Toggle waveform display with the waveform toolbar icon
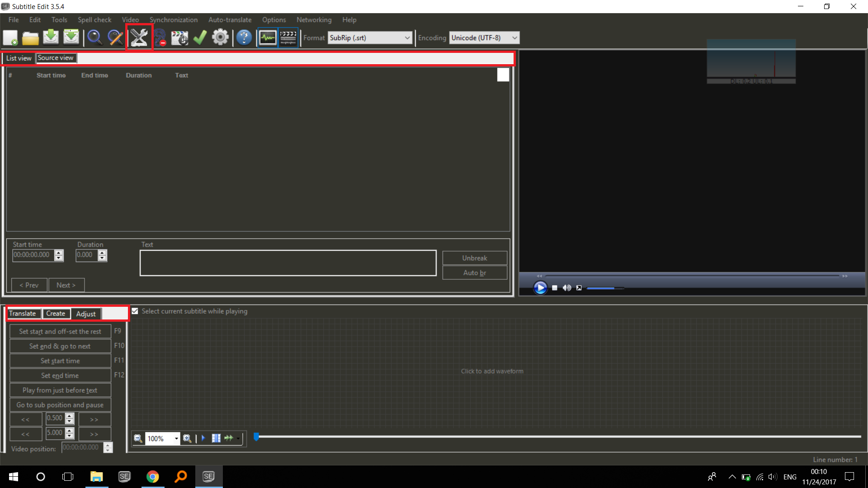 (268, 38)
